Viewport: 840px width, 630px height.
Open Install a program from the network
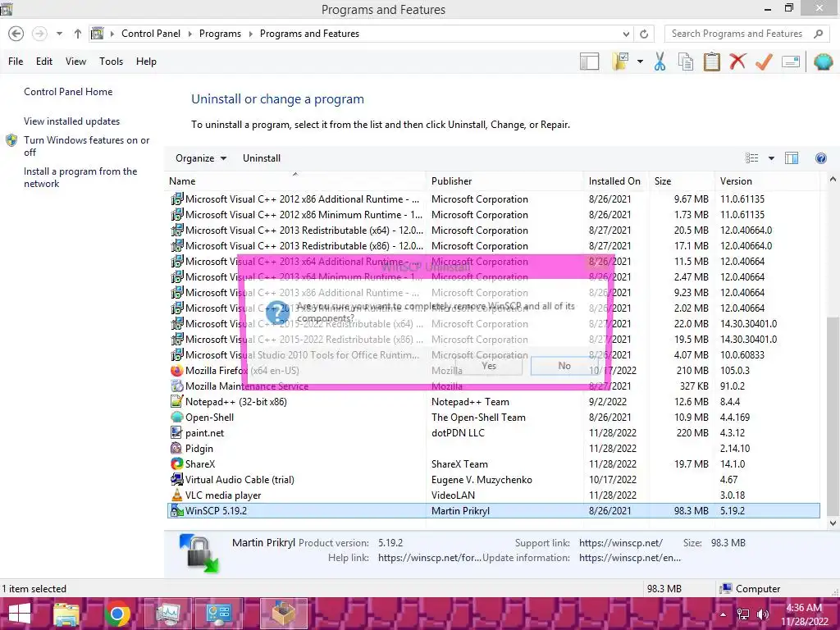[80, 177]
